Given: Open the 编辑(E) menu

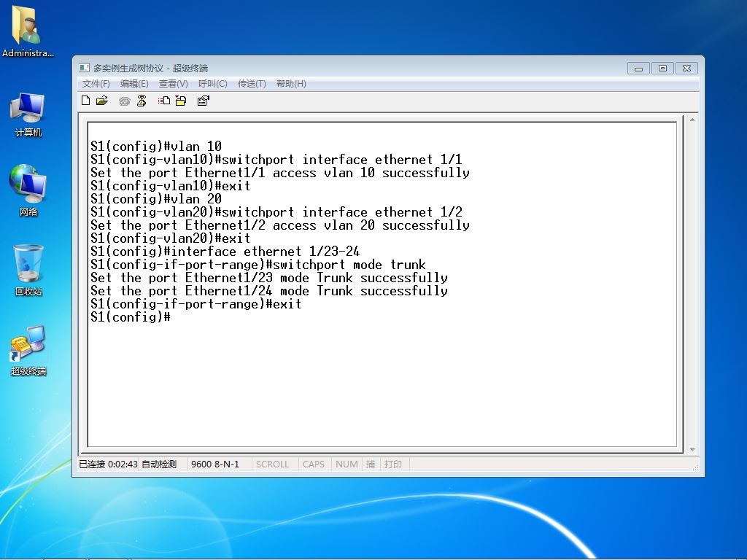Looking at the screenshot, I should point(134,84).
